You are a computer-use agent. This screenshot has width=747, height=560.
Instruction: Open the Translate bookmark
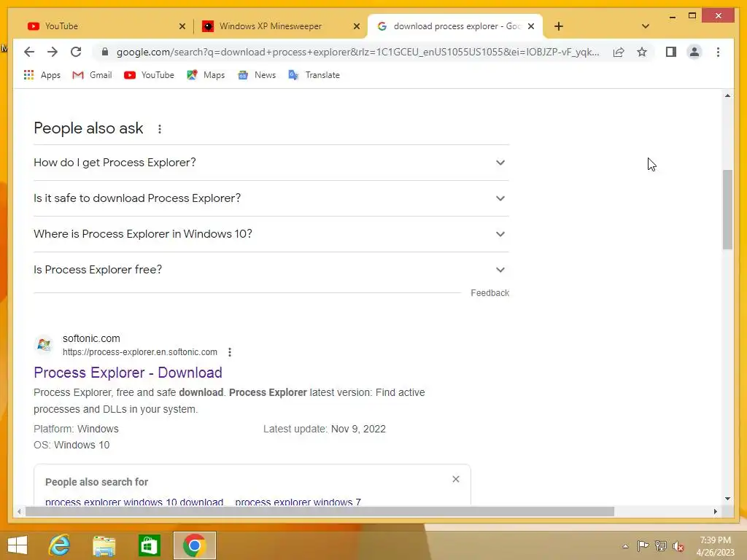click(x=314, y=75)
